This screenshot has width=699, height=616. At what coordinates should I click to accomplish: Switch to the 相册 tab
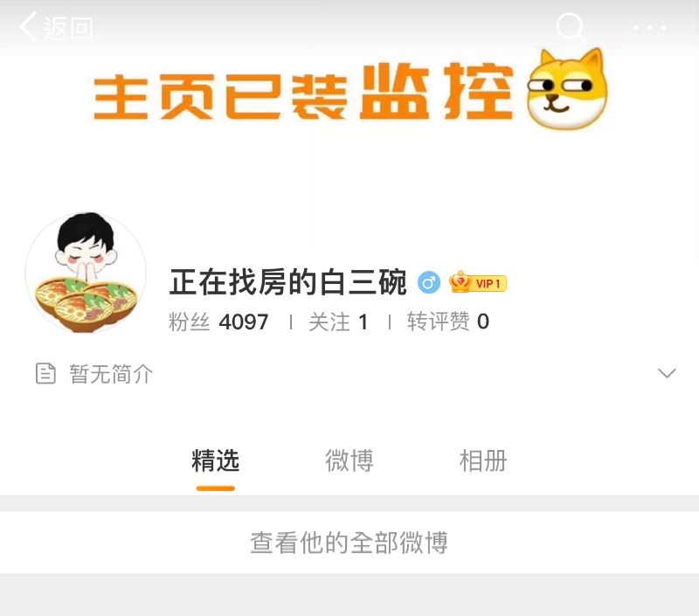483,460
